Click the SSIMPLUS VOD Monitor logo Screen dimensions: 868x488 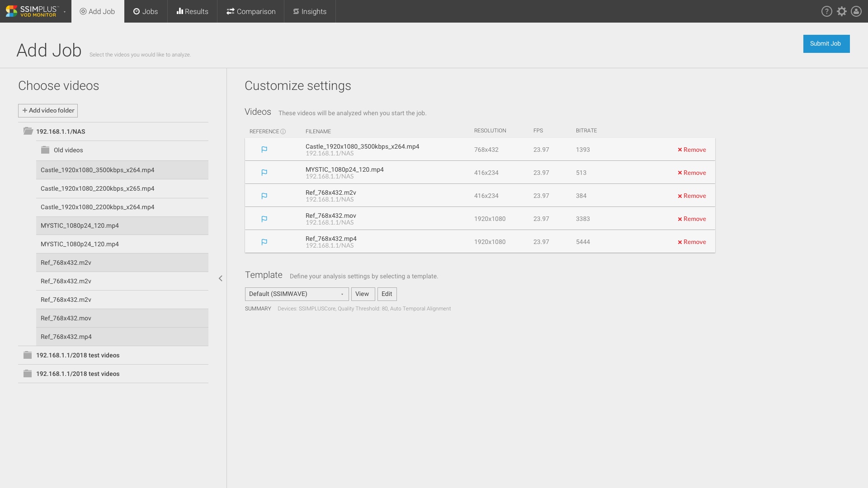(x=32, y=11)
